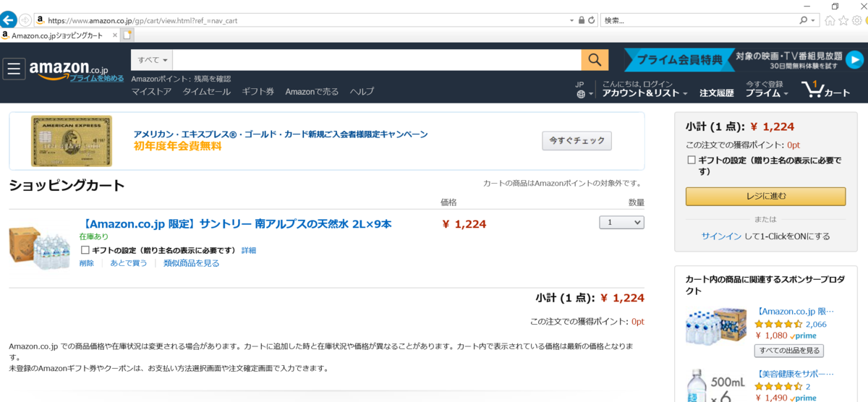
Task: Open a new browser tab
Action: 128,35
